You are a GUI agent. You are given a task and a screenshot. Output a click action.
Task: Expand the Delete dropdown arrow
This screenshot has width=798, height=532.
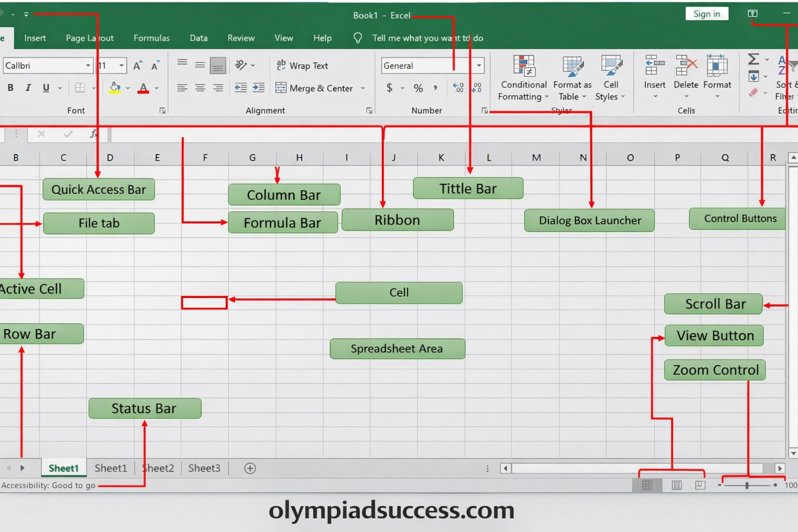click(686, 97)
